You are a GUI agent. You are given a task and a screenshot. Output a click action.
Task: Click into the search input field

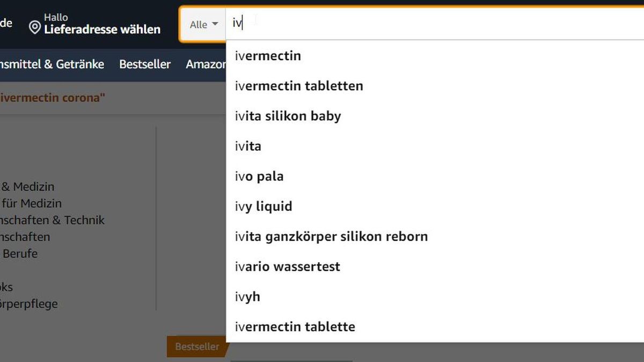(x=429, y=24)
